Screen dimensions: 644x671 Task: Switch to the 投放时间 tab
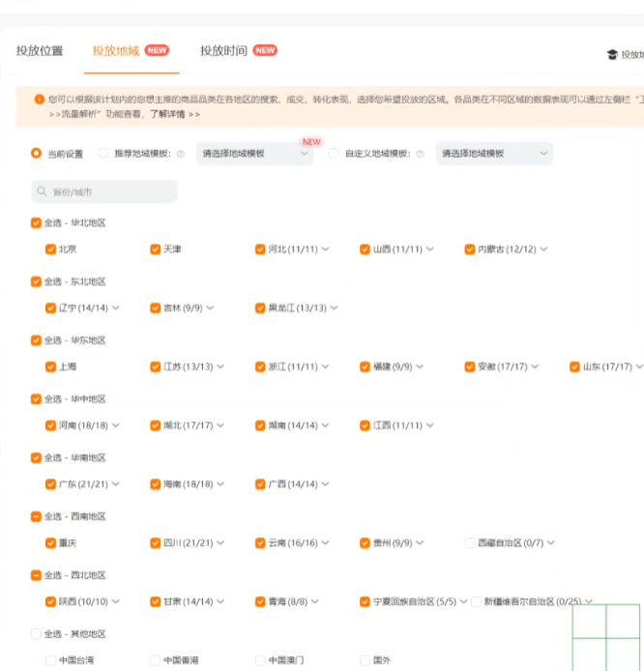223,50
